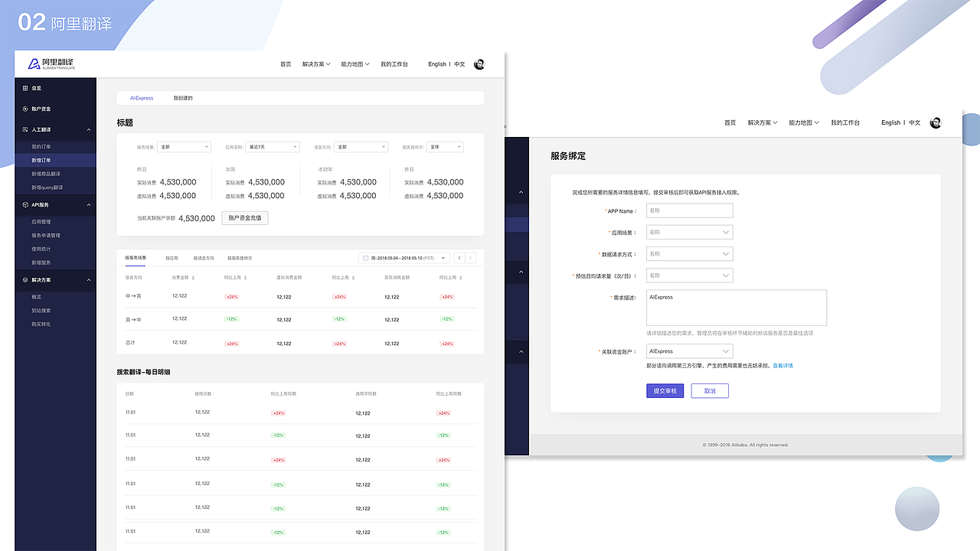The height and width of the screenshot is (551, 980).
Task: Switch to the 我创建的 tab
Action: (183, 98)
